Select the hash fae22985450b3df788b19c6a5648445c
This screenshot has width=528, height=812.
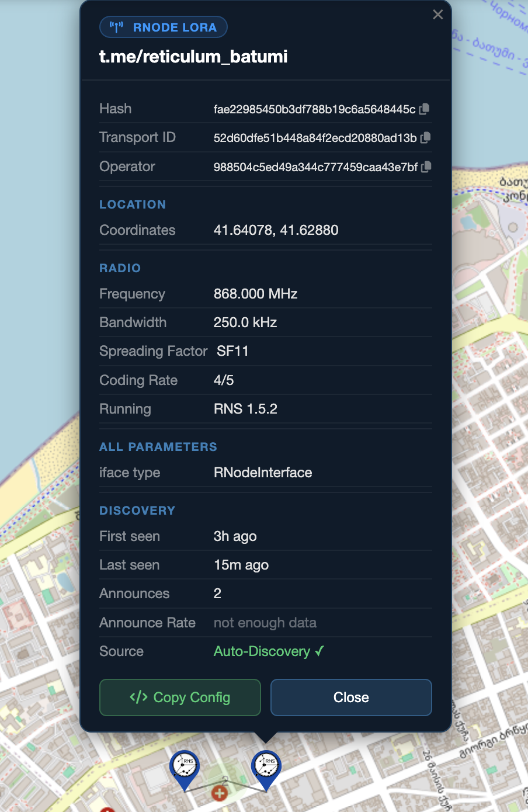click(315, 109)
